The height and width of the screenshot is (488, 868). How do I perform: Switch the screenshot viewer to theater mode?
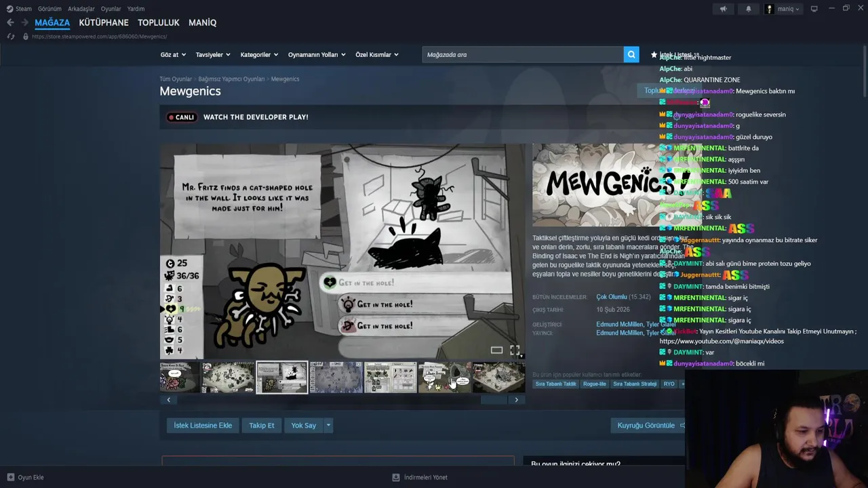[x=496, y=350]
